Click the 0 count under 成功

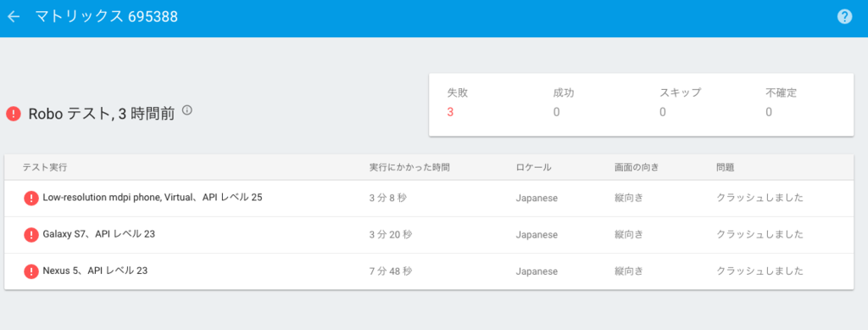pos(556,112)
